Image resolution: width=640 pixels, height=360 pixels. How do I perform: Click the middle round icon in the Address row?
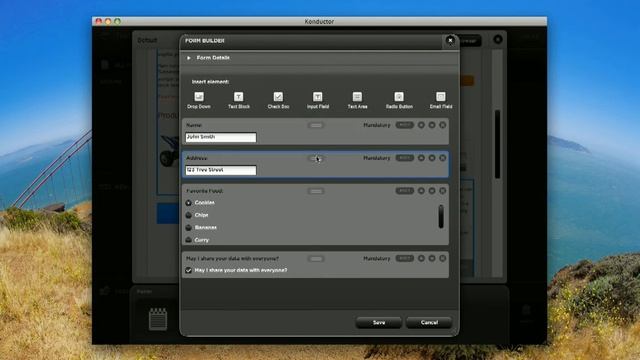coord(432,158)
